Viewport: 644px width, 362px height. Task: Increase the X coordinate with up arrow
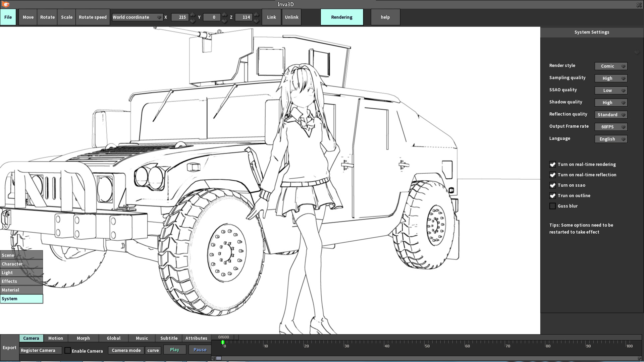[193, 15]
